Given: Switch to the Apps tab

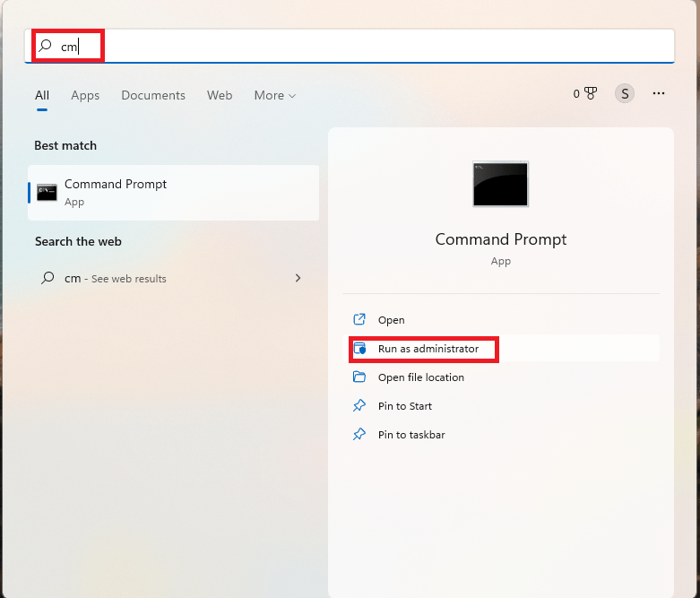Looking at the screenshot, I should tap(85, 95).
